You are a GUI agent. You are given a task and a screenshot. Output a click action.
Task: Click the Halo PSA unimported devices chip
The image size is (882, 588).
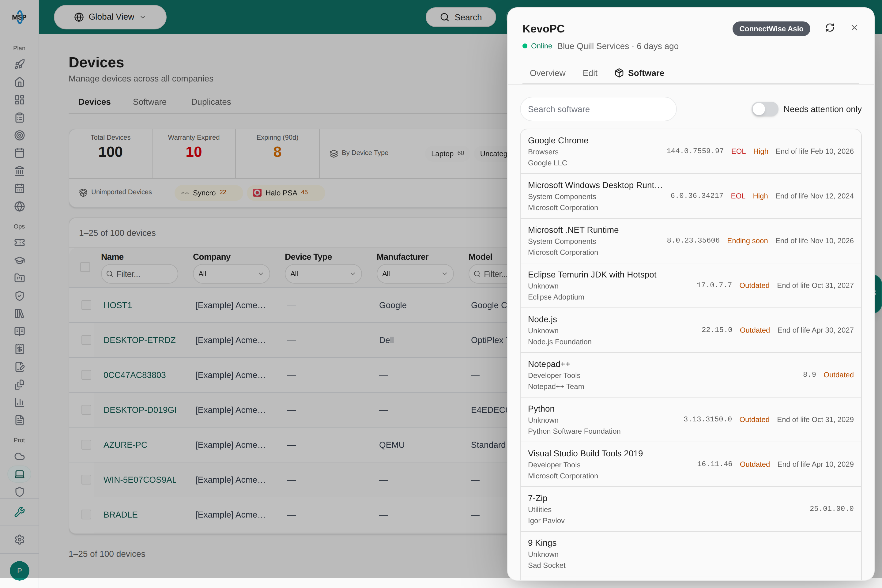coord(286,193)
